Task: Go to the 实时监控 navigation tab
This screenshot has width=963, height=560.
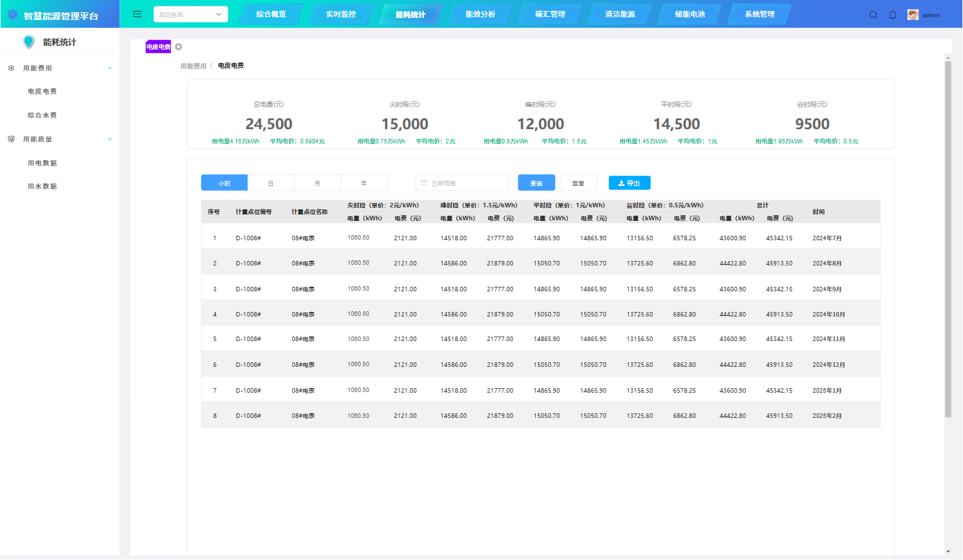Action: pyautogui.click(x=341, y=14)
